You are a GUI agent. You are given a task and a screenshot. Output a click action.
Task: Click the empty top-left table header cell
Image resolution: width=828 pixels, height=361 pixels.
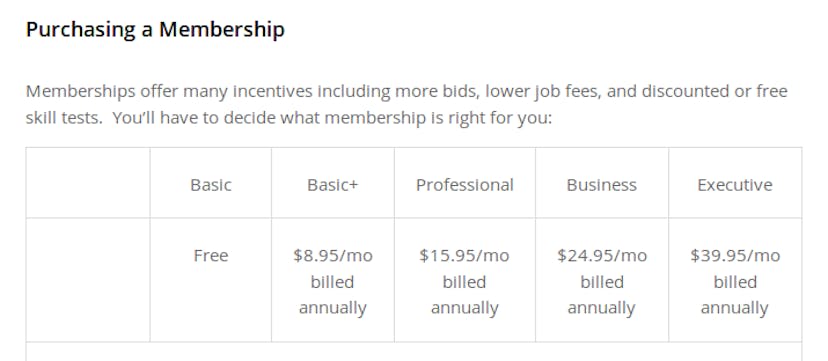[x=88, y=183]
